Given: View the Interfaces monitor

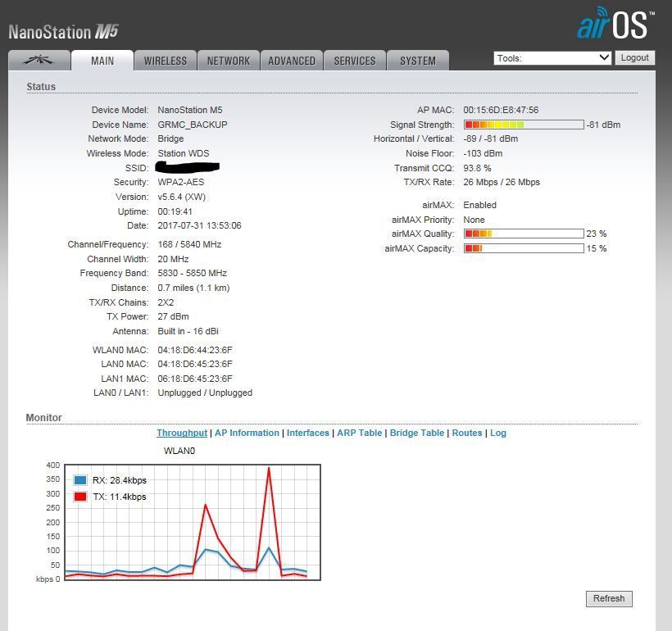Looking at the screenshot, I should pyautogui.click(x=308, y=433).
